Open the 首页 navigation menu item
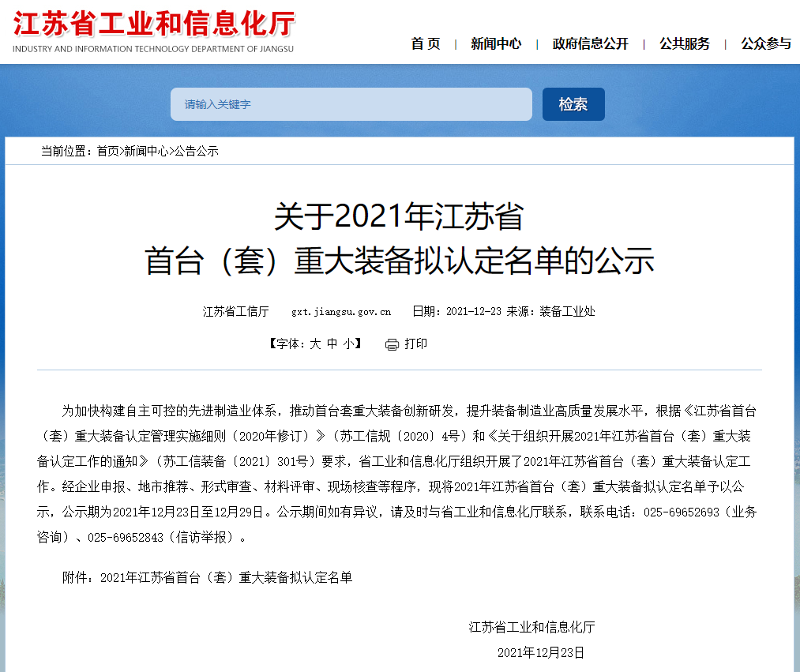The image size is (800, 672). pos(426,44)
